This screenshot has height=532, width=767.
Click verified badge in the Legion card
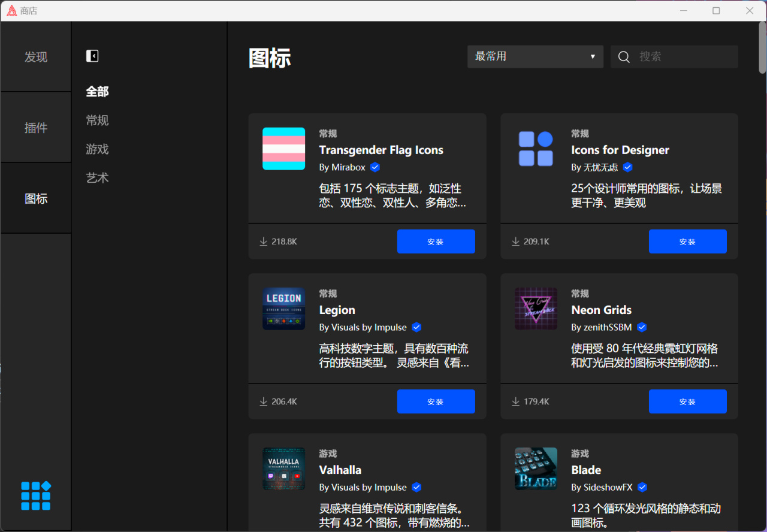tap(416, 327)
